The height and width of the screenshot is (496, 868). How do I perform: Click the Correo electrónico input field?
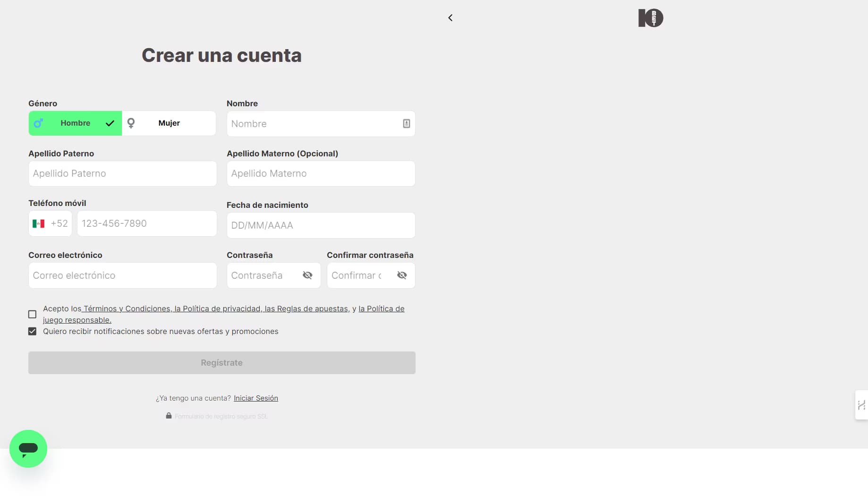tap(122, 275)
